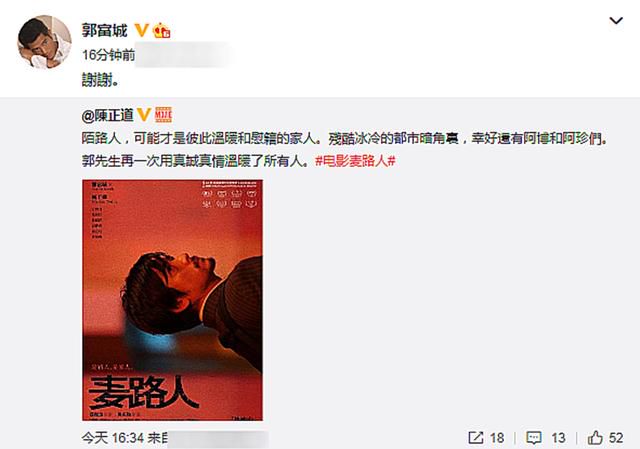This screenshot has height=449, width=640.
Task: Click the orange verified V badge beside 郭富城
Action: coord(141,30)
